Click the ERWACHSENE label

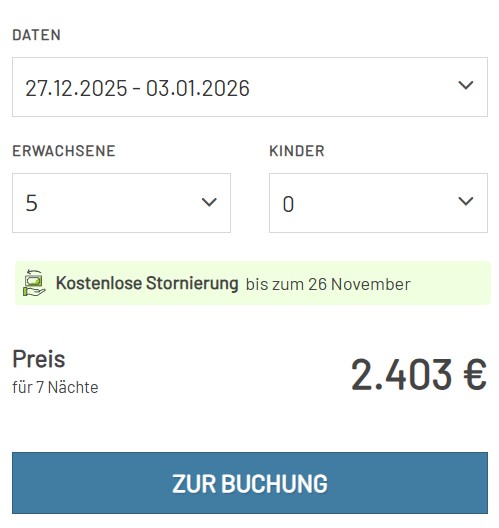(x=64, y=151)
